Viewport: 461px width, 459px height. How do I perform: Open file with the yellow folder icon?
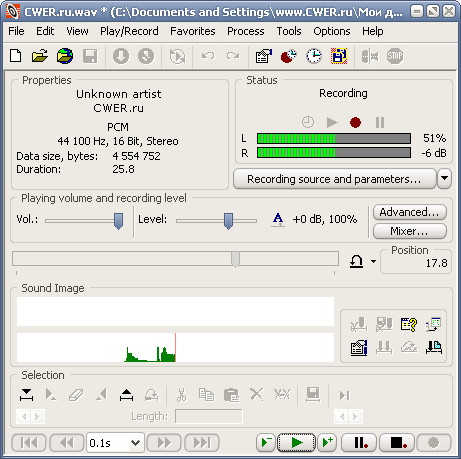(x=40, y=56)
